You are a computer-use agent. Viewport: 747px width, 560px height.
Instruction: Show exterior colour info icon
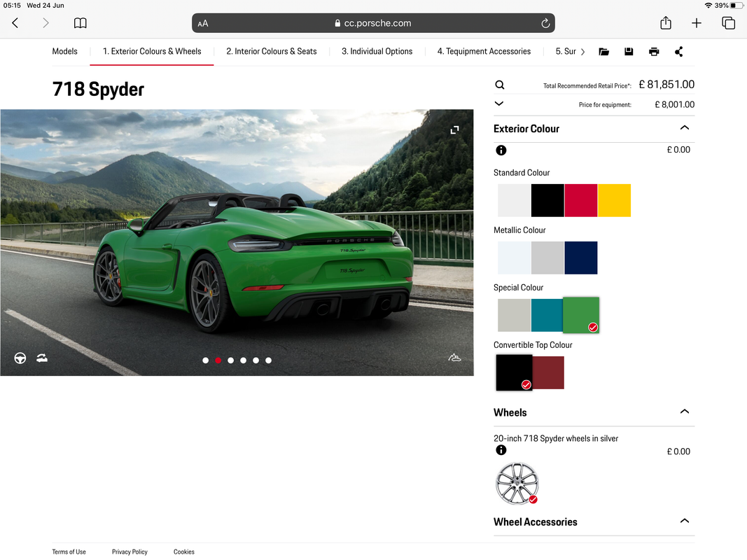coord(501,150)
